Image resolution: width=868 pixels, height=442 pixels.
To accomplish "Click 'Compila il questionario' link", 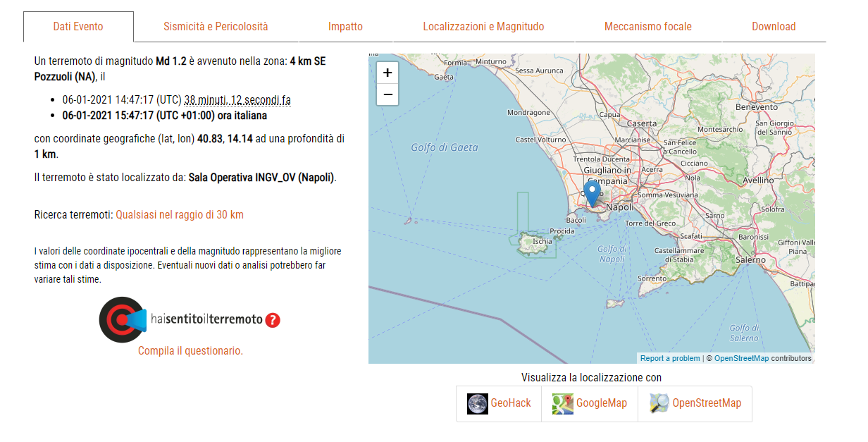I will click(190, 350).
